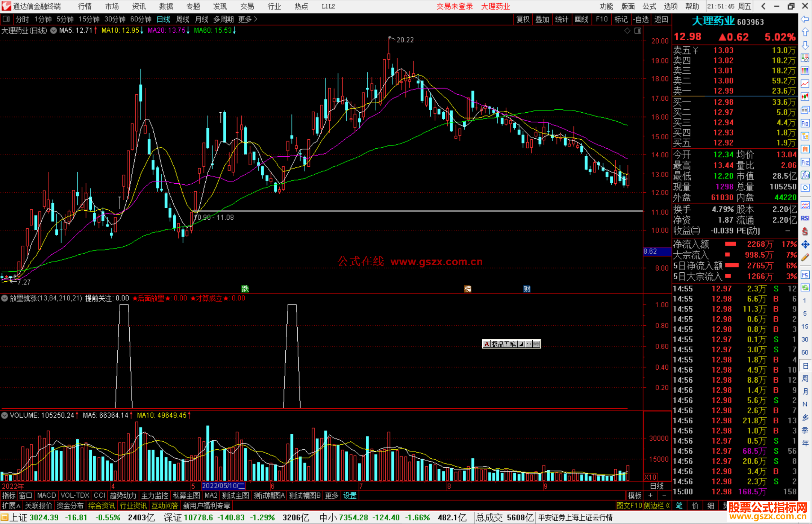Collapse the 侧边栏《 sidebar
This screenshot has height=524, width=812.
[657, 506]
